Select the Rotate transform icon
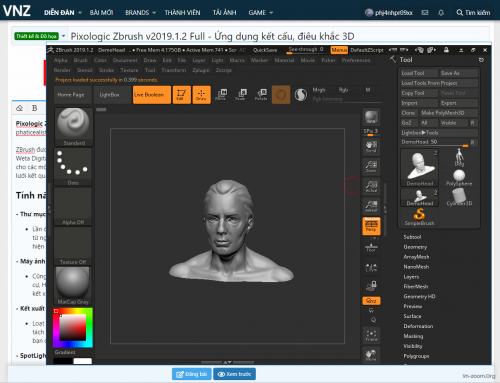Screen dimensions: 500x383 point(261,95)
